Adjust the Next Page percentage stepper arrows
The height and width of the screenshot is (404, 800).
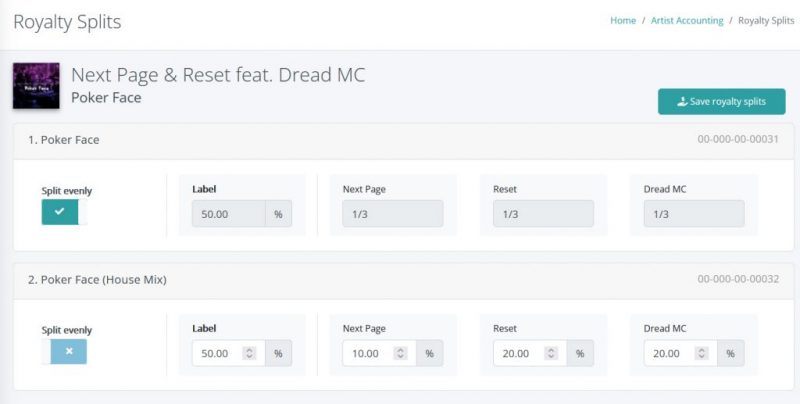coord(401,353)
